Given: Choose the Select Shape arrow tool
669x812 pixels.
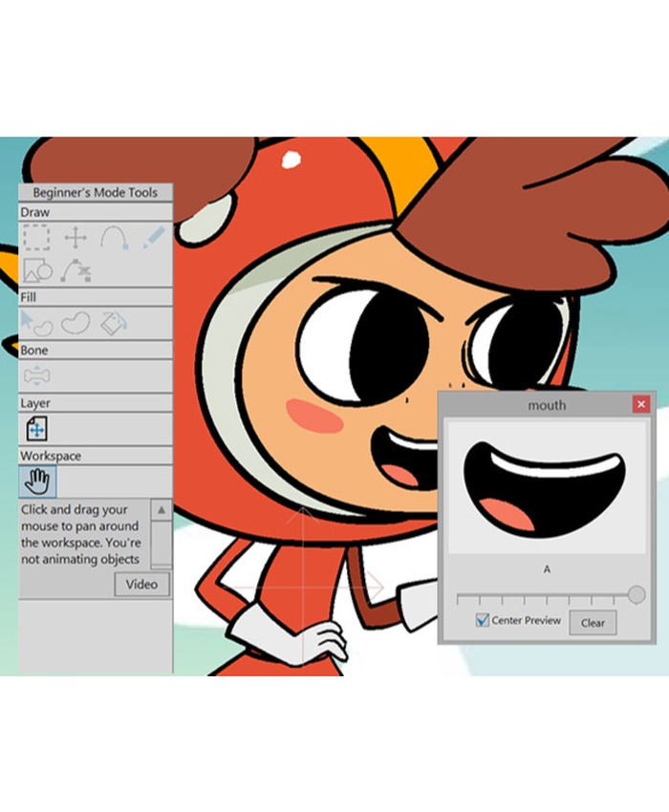Looking at the screenshot, I should tap(36, 323).
